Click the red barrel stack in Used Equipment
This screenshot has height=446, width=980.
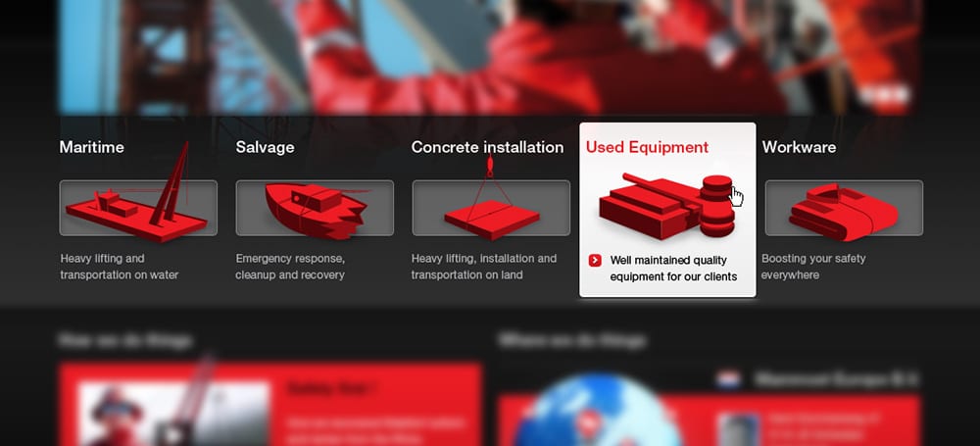[717, 206]
